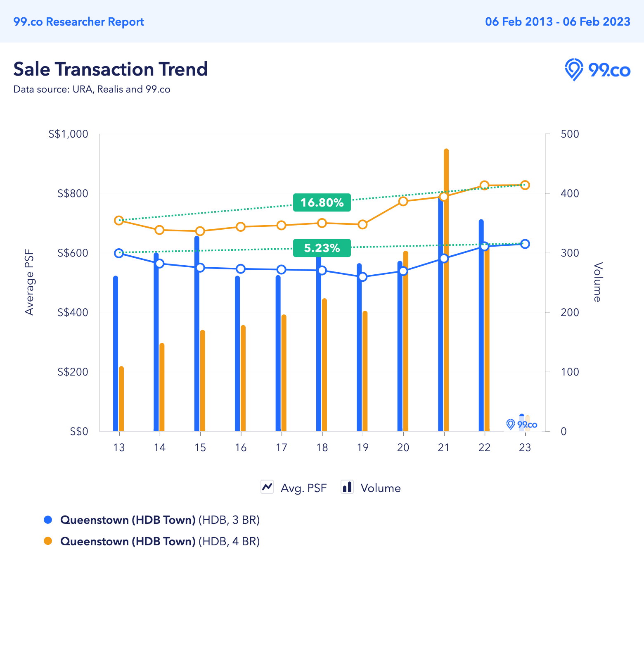This screenshot has height=661, width=644.
Task: Click the S$1,000 y-axis label
Action: click(x=69, y=134)
